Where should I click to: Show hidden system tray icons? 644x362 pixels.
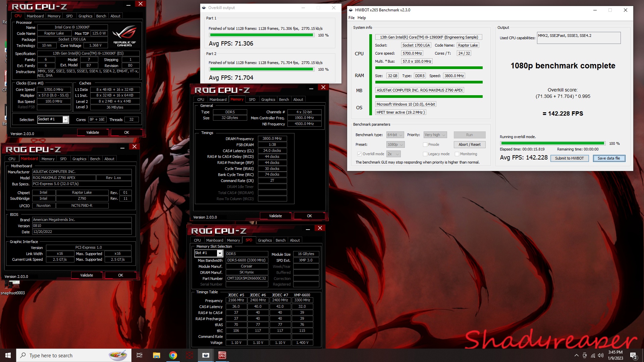click(x=576, y=355)
